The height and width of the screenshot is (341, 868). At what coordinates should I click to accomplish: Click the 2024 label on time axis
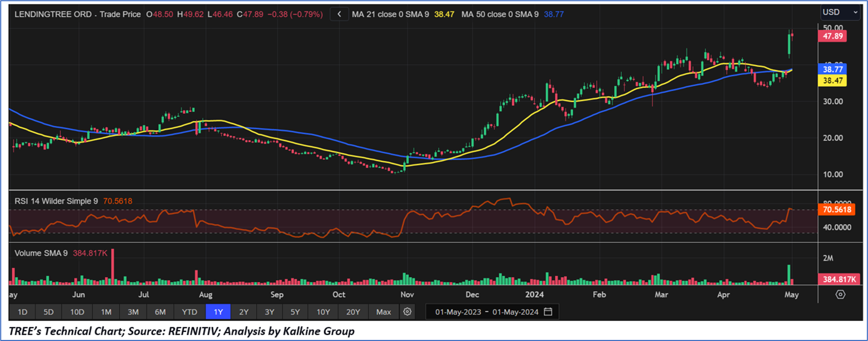click(534, 295)
